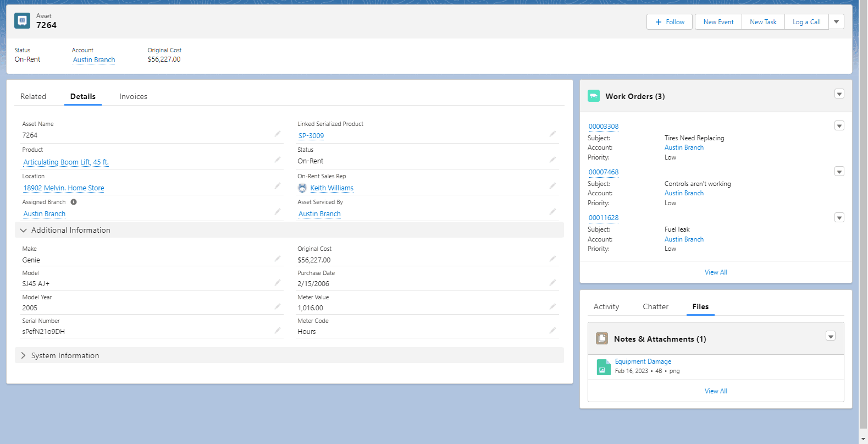868x444 pixels.
Task: Click the Follow button
Action: point(669,22)
